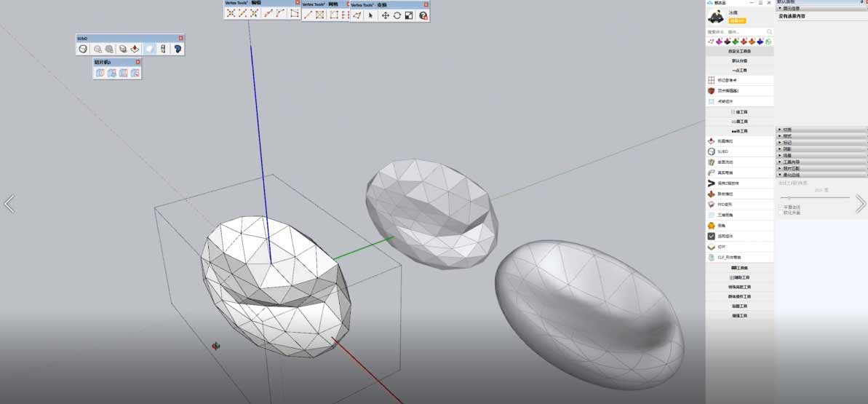Click the Vertex Tools move icon
Screen dimensions: 868x404
tap(386, 15)
